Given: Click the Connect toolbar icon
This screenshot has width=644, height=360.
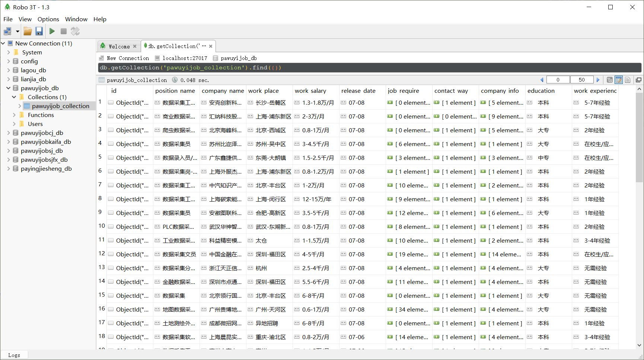Looking at the screenshot, I should point(7,31).
